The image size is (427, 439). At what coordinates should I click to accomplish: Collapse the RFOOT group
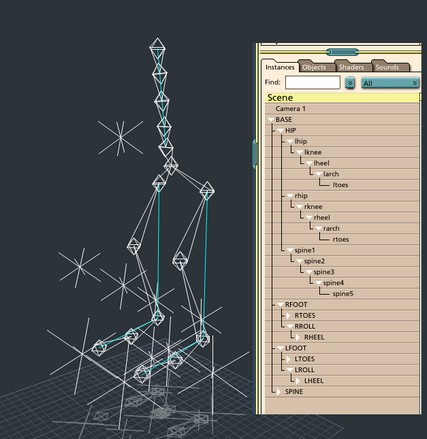[280, 305]
